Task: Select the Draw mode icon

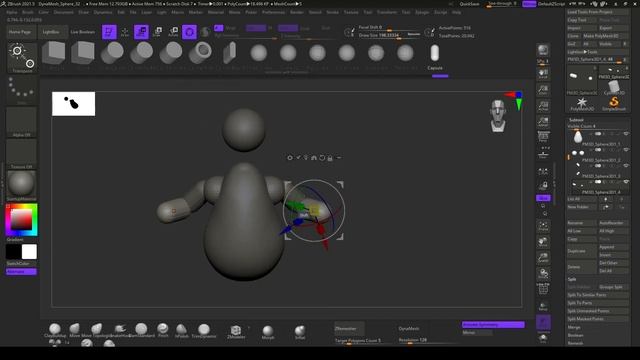Action: [125, 32]
